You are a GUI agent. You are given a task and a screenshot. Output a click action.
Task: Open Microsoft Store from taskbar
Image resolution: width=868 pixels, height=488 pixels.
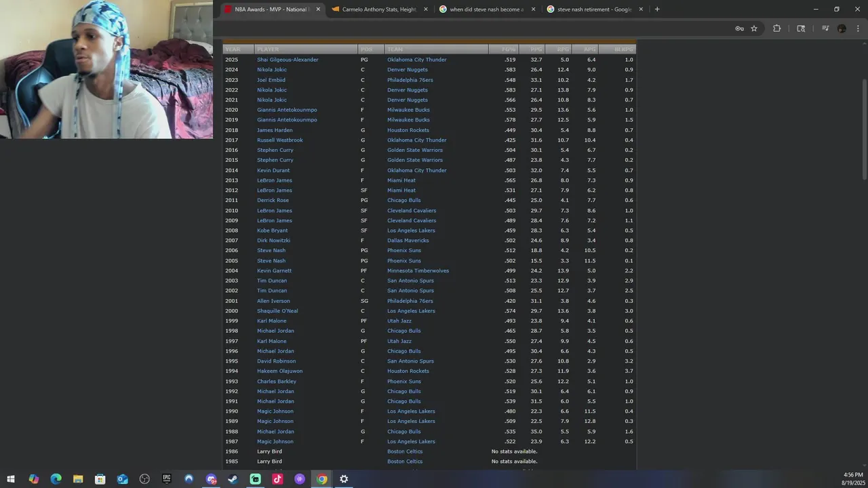pyautogui.click(x=100, y=479)
